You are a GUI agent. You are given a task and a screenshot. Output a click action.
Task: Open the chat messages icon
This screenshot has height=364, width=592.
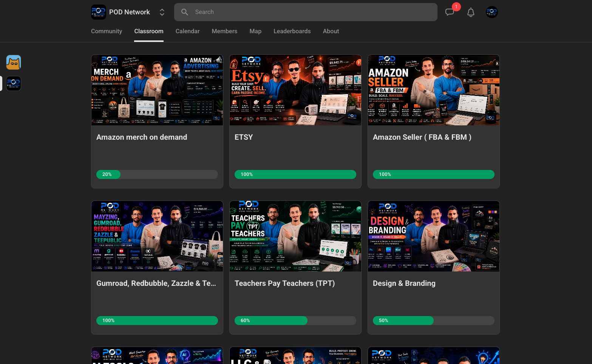tap(450, 12)
